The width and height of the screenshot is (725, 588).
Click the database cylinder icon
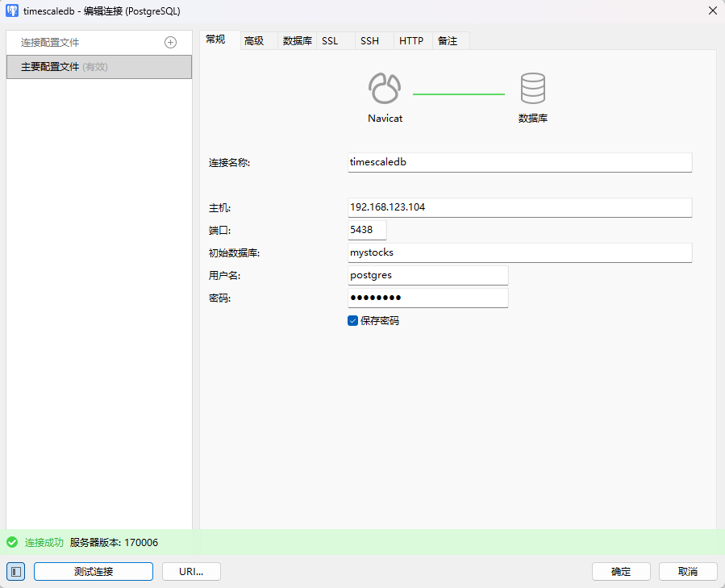click(532, 88)
